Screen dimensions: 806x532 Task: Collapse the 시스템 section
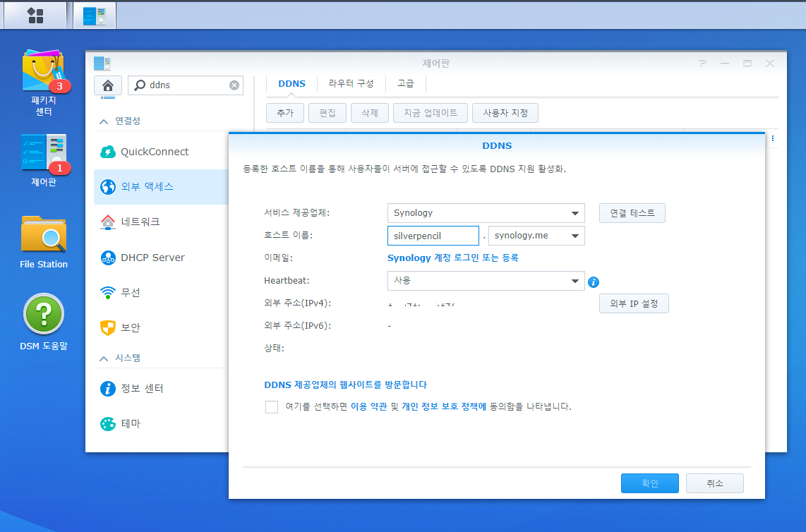pyautogui.click(x=104, y=358)
